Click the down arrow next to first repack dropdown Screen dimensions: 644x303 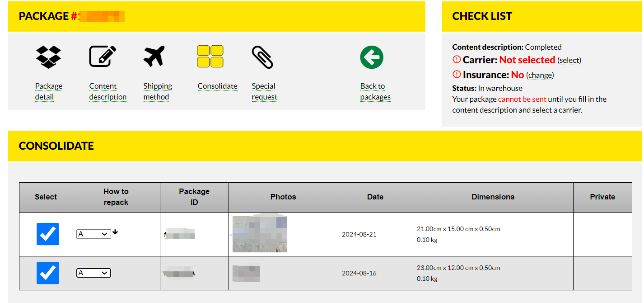click(x=115, y=232)
